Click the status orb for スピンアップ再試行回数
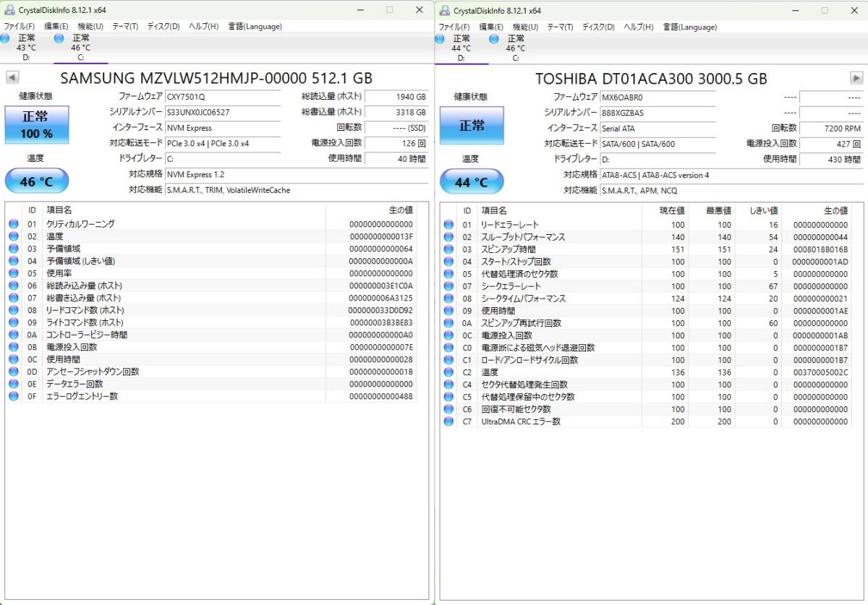This screenshot has width=868, height=605. [x=448, y=323]
